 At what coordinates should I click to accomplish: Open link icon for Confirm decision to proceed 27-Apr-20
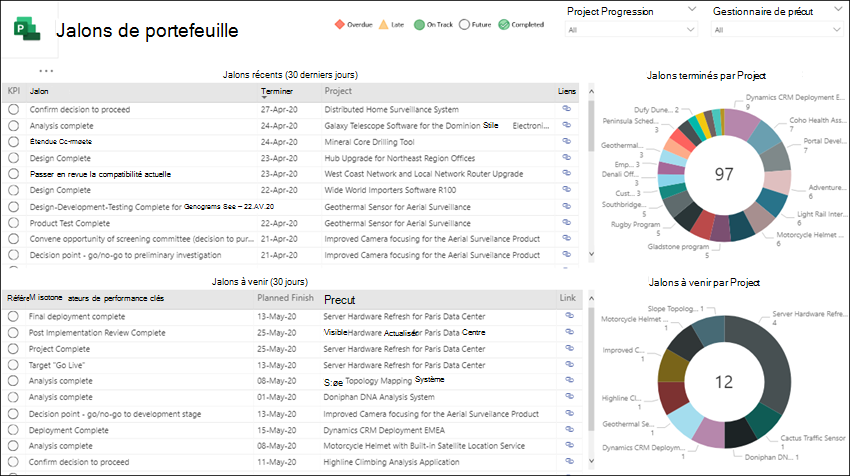coord(566,108)
